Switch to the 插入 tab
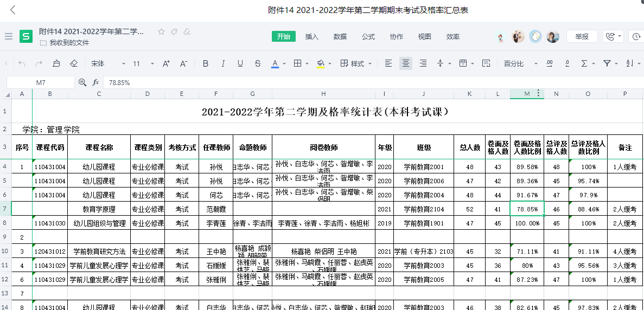 tap(312, 36)
